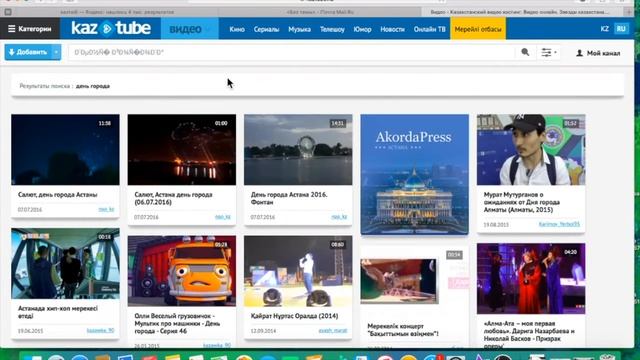This screenshot has width=640, height=360.
Task: Open channel link under Астанада хип-хоп мерекесі
Action: (100, 330)
